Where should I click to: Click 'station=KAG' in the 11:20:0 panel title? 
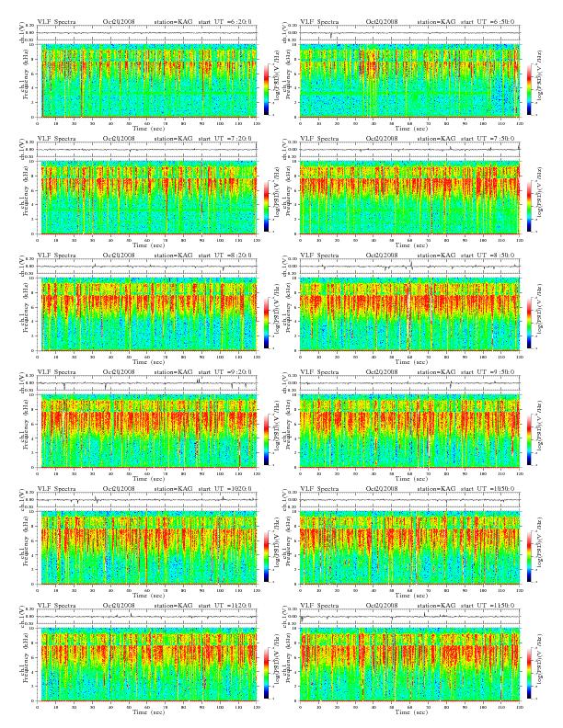pos(173,606)
